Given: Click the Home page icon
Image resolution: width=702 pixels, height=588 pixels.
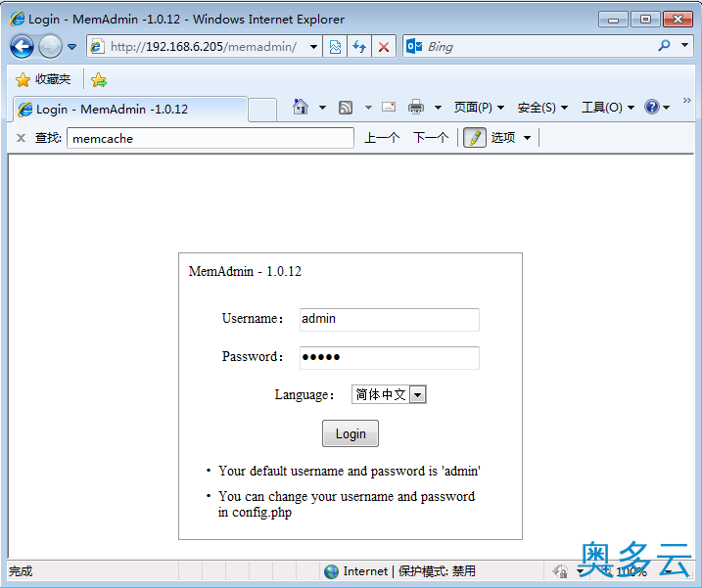Looking at the screenshot, I should 301,107.
